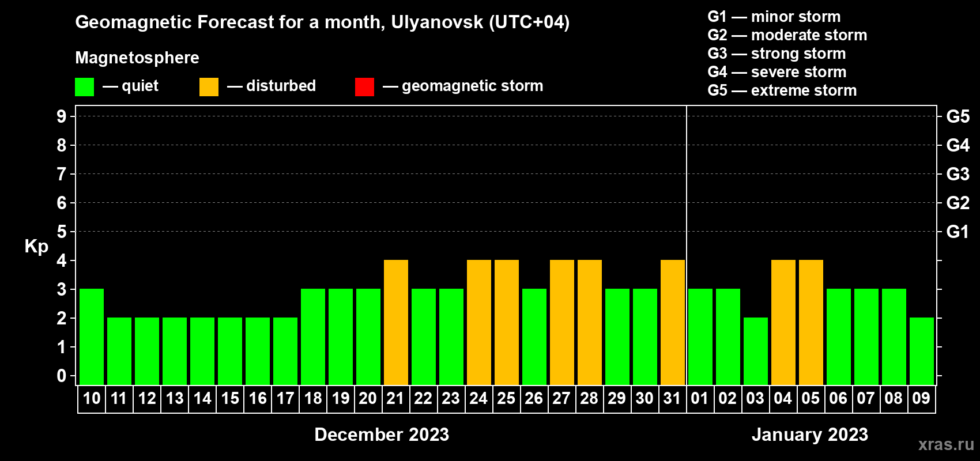Click the 'G1 — minor storm' legend text
Viewport: 980px width, 461px height.
point(774,17)
